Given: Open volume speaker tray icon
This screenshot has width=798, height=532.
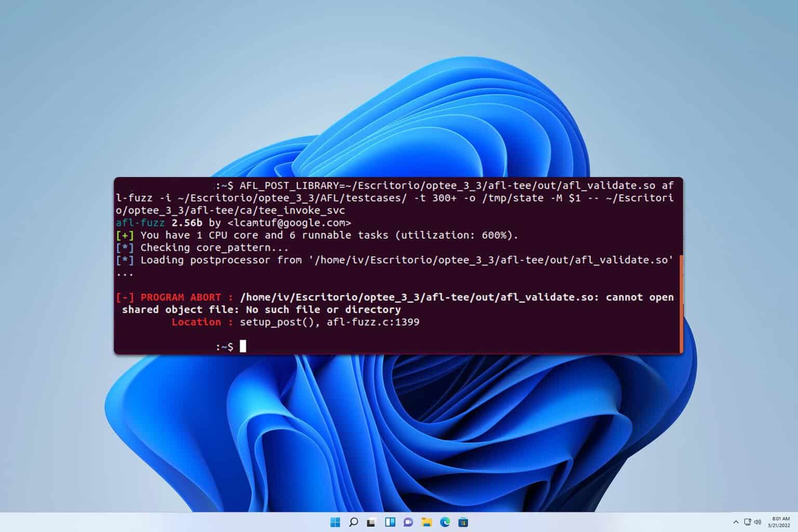Looking at the screenshot, I should 757,522.
